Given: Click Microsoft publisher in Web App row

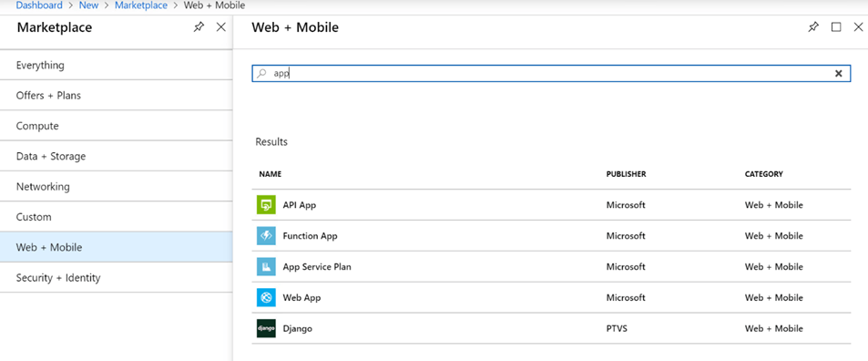Looking at the screenshot, I should pyautogui.click(x=626, y=298).
